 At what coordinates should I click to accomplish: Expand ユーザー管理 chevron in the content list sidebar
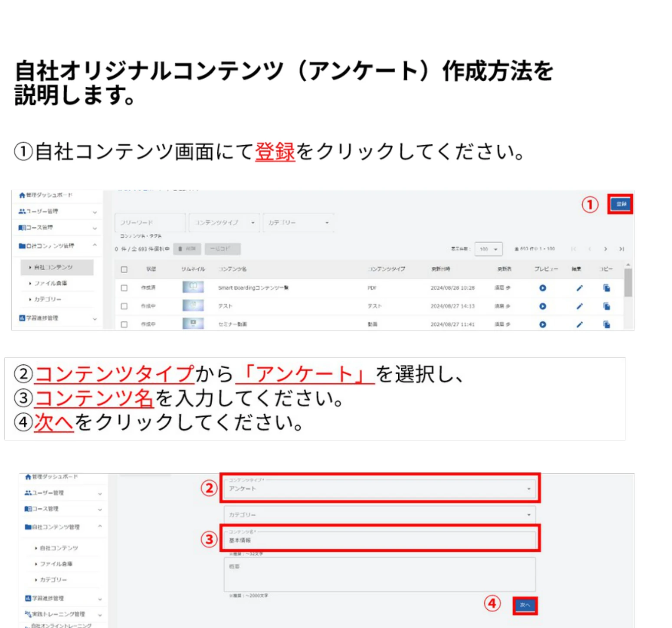tap(95, 212)
